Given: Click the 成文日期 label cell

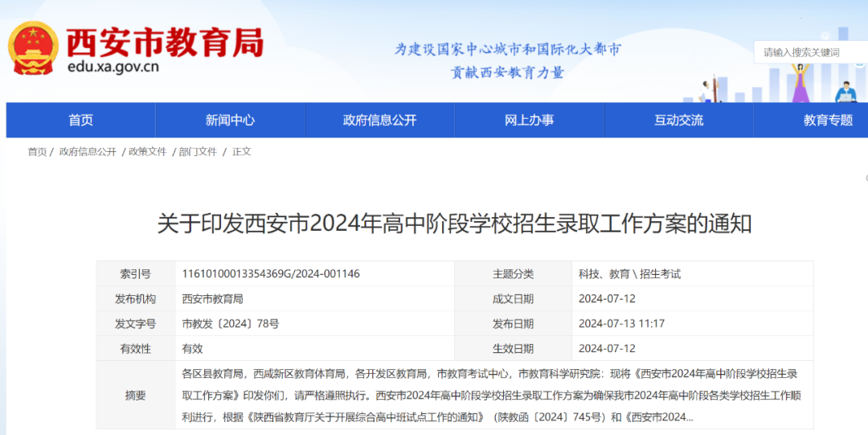Looking at the screenshot, I should tap(513, 298).
